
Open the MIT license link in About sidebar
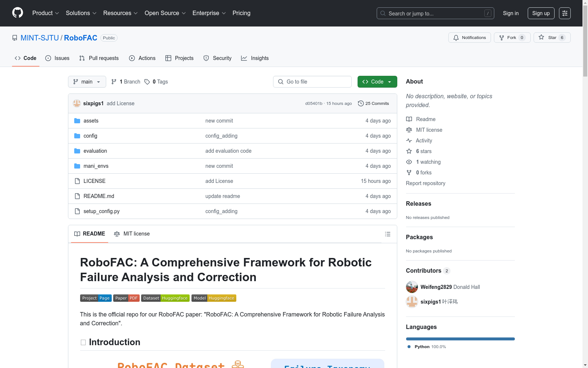[424, 130]
